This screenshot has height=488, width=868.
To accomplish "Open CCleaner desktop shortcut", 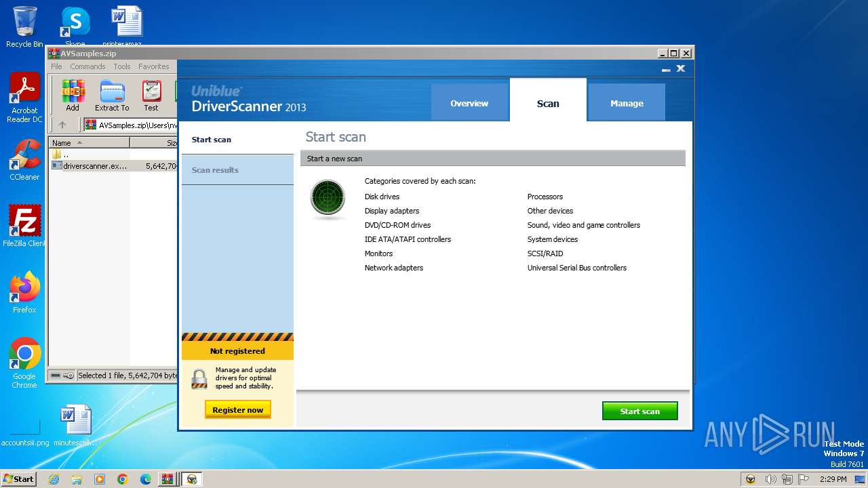I will (x=24, y=160).
